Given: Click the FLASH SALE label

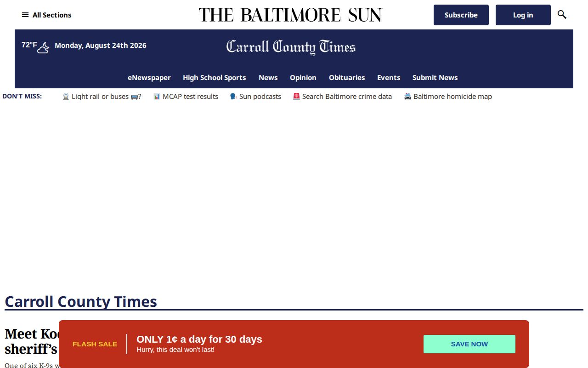Looking at the screenshot, I should click(95, 344).
